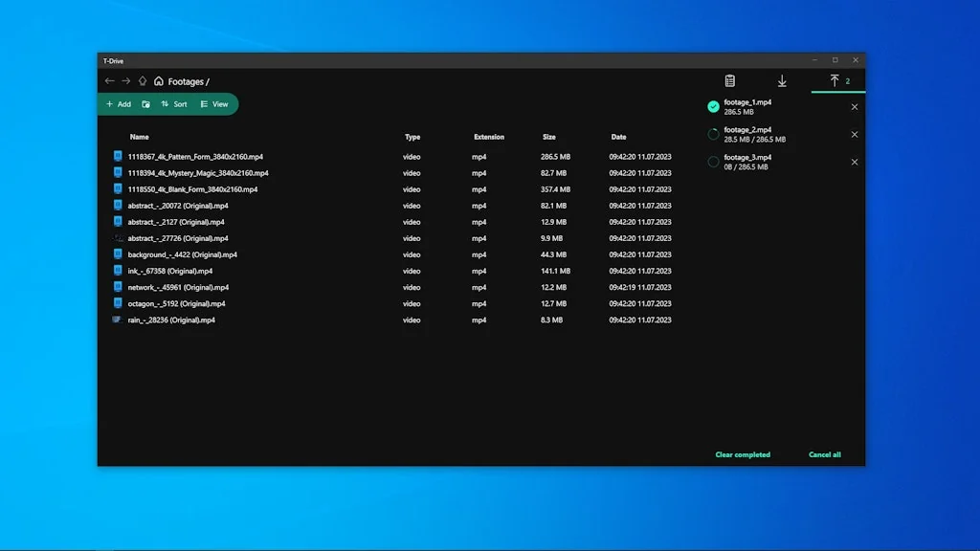Go up one folder level via up arrow icon
980x551 pixels.
click(x=143, y=81)
